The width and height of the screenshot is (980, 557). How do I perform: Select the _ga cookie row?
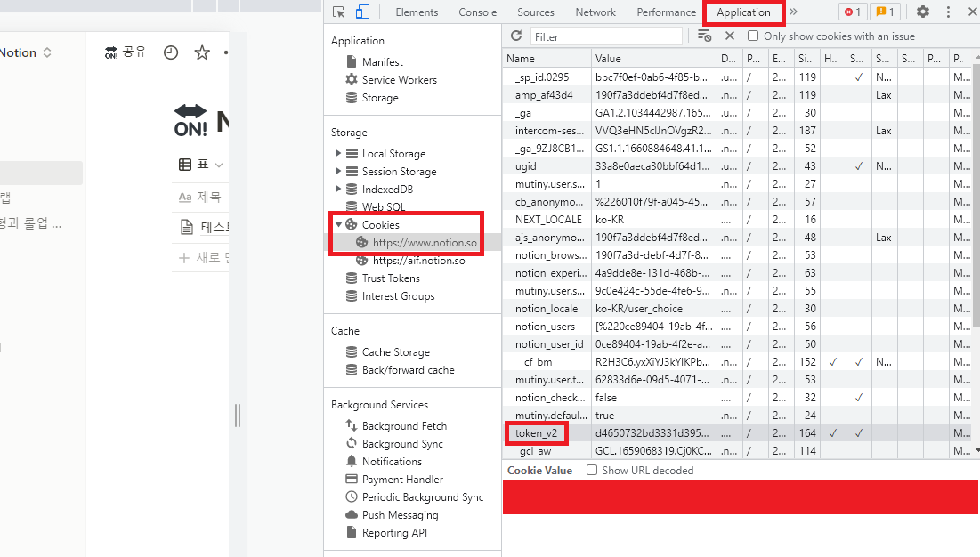point(738,112)
